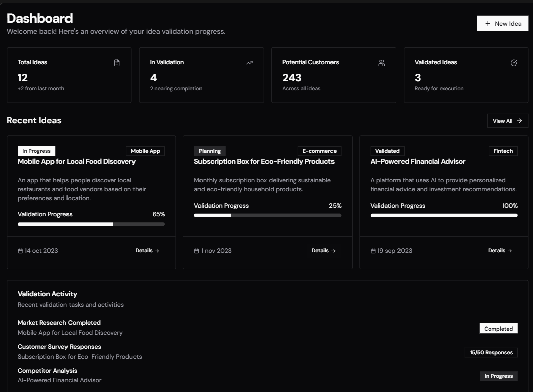Click the In Progress badge on Mobile App card
The image size is (533, 392).
click(x=36, y=151)
